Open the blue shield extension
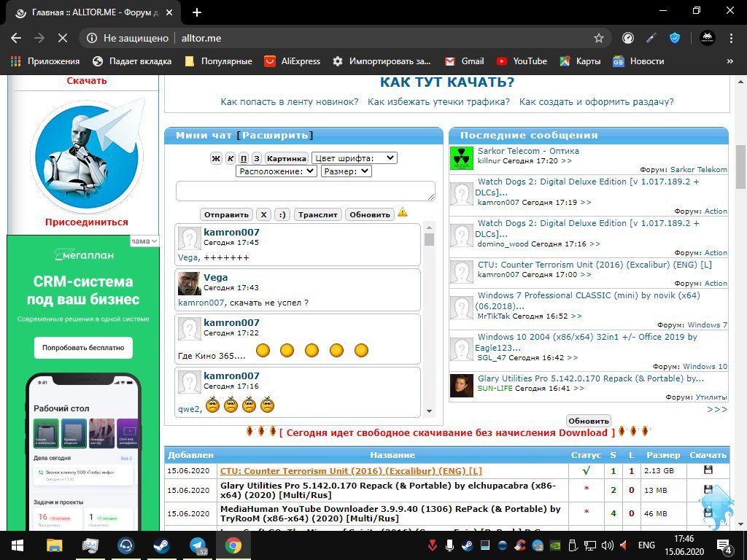The width and height of the screenshot is (747, 560). 675,38
